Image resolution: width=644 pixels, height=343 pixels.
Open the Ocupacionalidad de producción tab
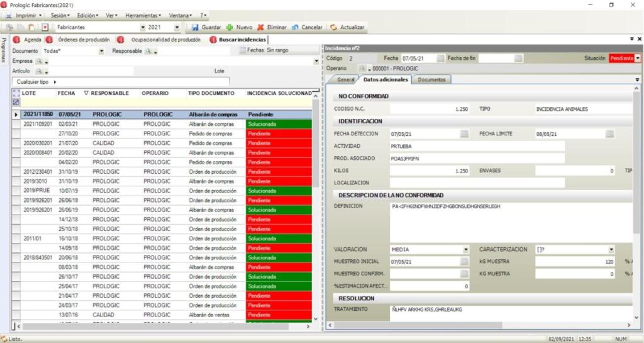[x=166, y=40]
